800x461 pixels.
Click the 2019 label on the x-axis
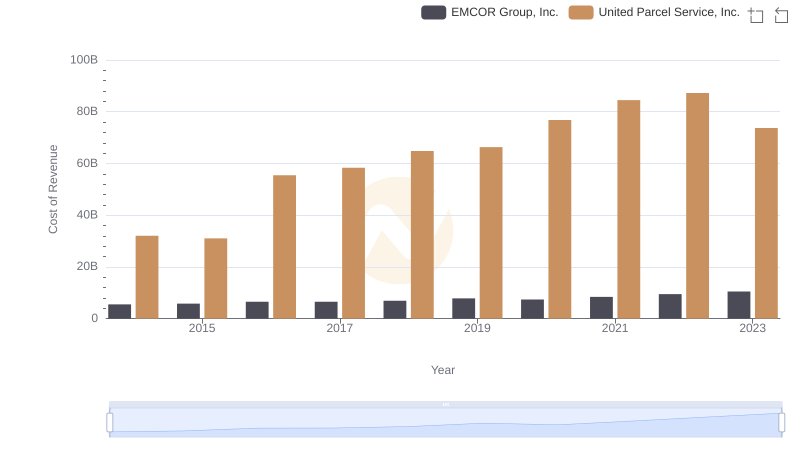[x=477, y=328]
